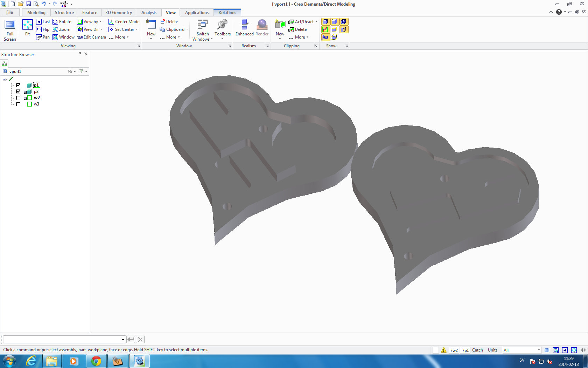Click the command line cancel X button
This screenshot has width=588, height=368.
(140, 339)
